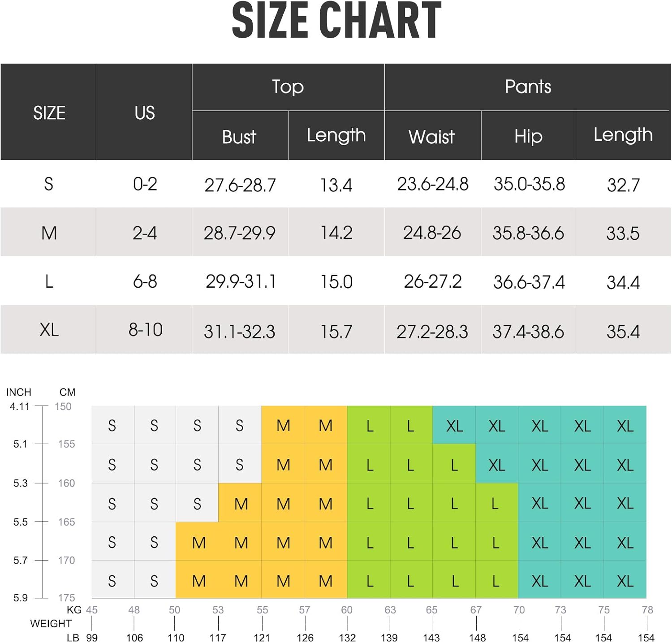Click the 132 LB weight label
This screenshot has height=643, width=672.
[x=347, y=638]
